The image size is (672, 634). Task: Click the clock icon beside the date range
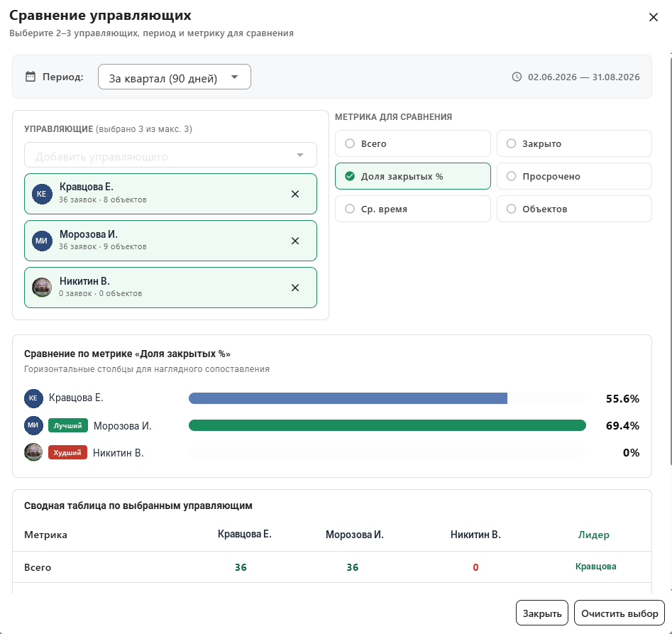pyautogui.click(x=517, y=77)
